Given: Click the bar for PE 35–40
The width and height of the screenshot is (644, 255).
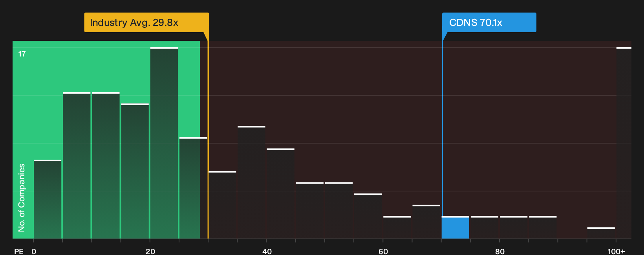Looking at the screenshot, I should click(251, 182).
